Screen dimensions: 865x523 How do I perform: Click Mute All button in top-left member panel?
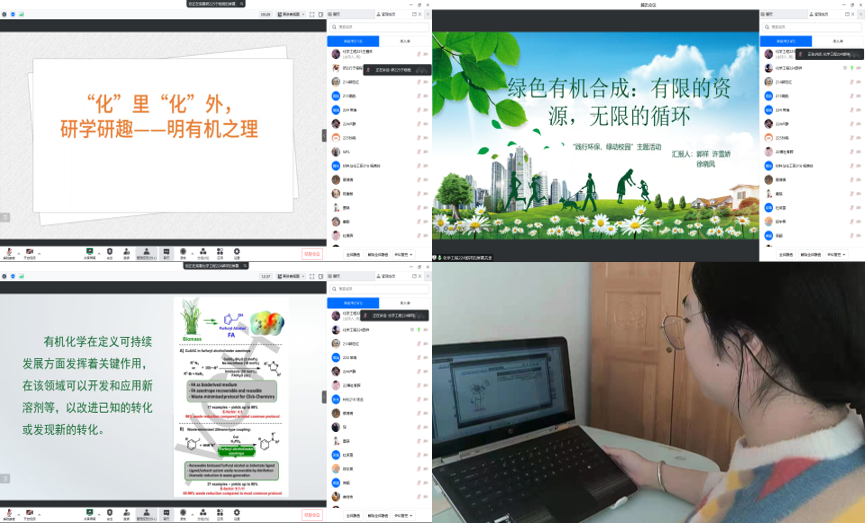[352, 254]
